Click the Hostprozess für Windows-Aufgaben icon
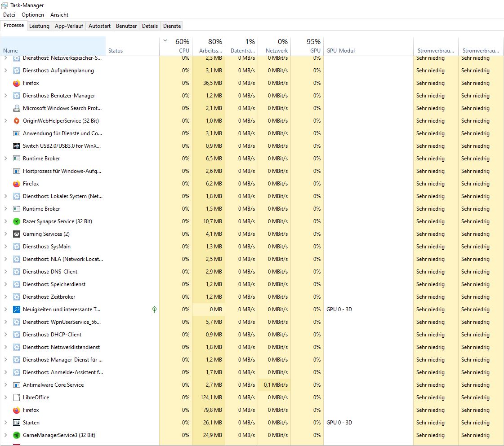The height and width of the screenshot is (446, 504). [x=16, y=171]
